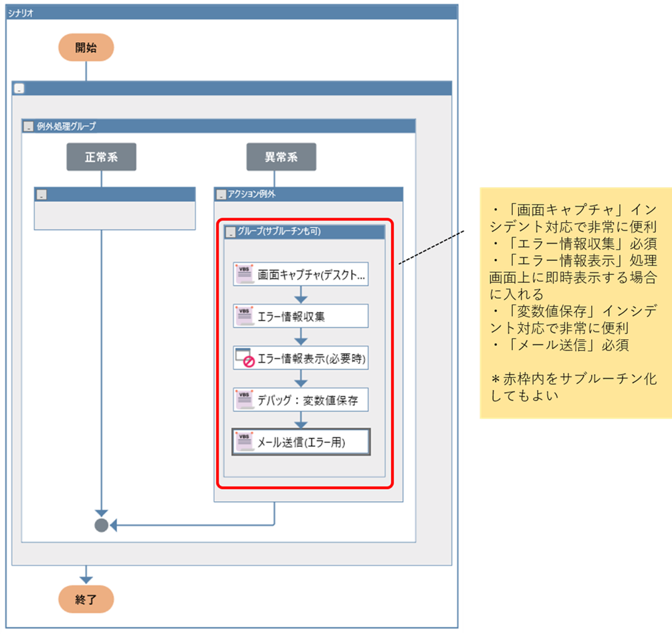
Task: Click the dialog icon of エラー情報表示 node
Action: point(245,357)
